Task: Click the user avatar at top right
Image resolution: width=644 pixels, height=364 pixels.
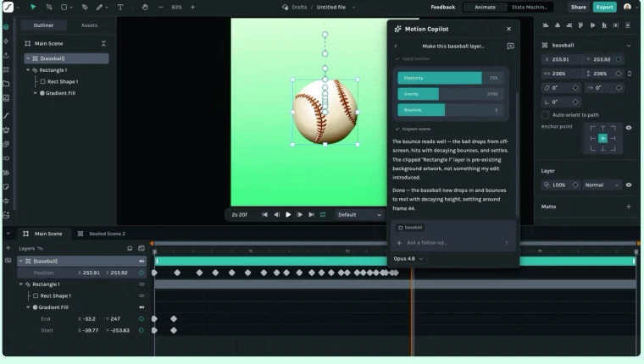Action: pos(627,7)
